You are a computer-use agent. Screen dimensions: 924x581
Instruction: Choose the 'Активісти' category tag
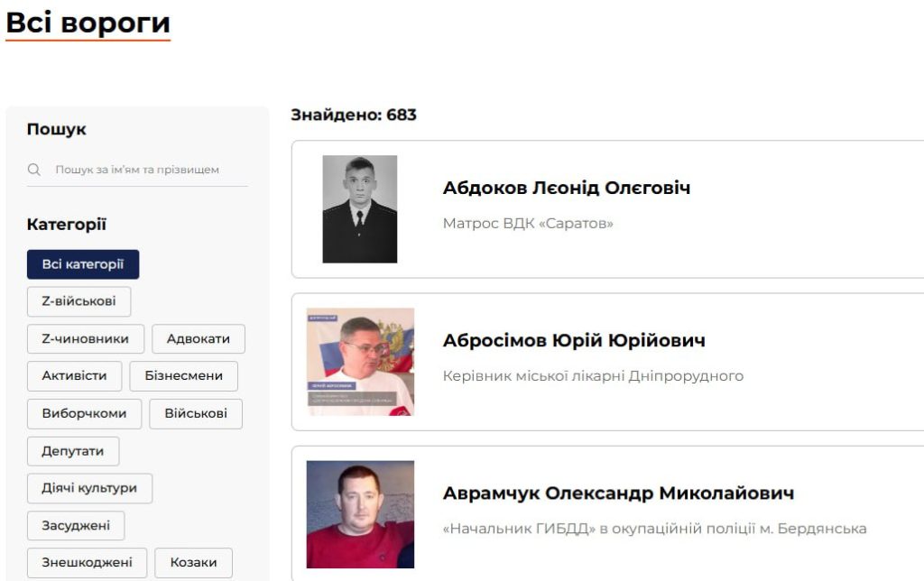(x=74, y=376)
